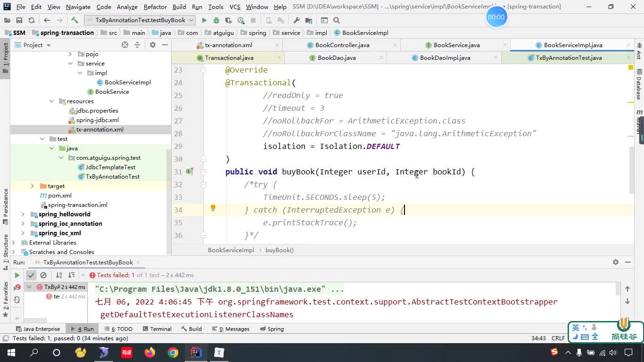Image resolution: width=644 pixels, height=362 pixels.
Task: Click the spring-transaction breadcrumb
Action: click(x=63, y=33)
